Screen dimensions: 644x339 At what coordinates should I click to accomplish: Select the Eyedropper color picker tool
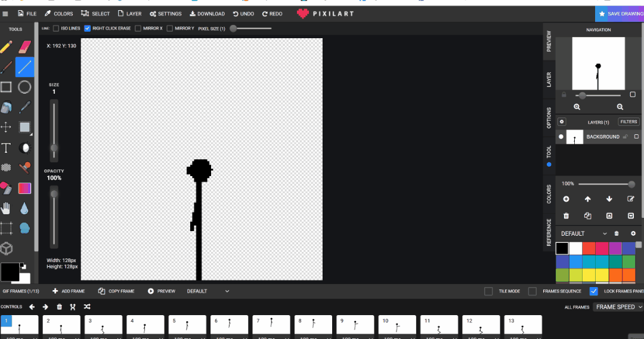24,107
